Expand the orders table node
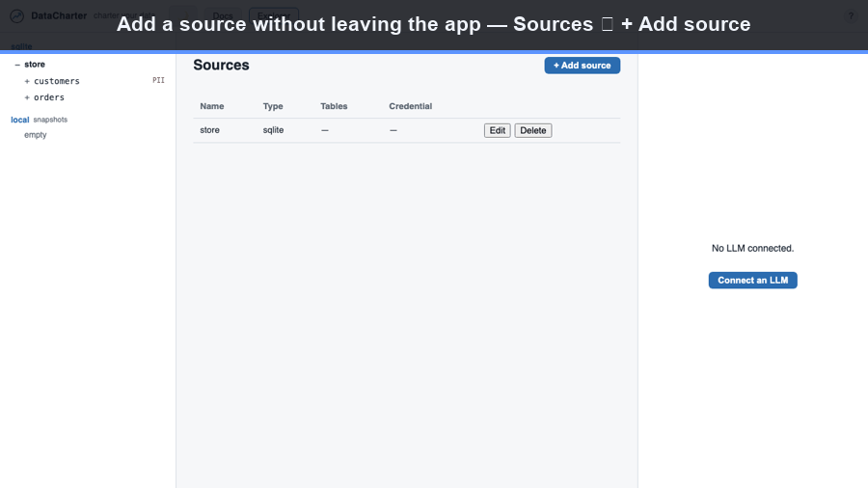 pyautogui.click(x=27, y=97)
